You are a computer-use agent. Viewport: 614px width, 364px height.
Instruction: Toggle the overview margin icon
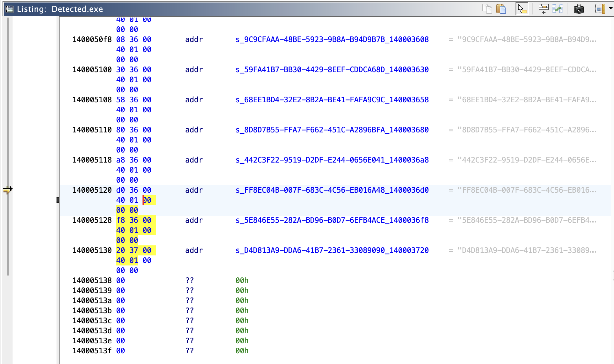(x=600, y=9)
